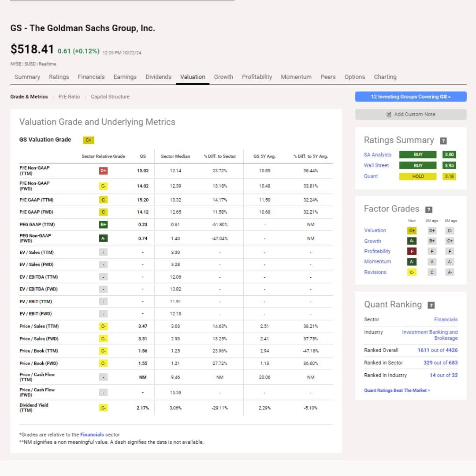Click the 3.60 SA Analysts rating score
The width and height of the screenshot is (476, 476).
click(449, 155)
